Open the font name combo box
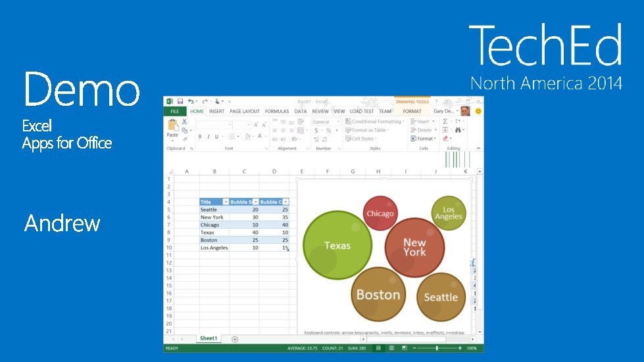 point(214,125)
